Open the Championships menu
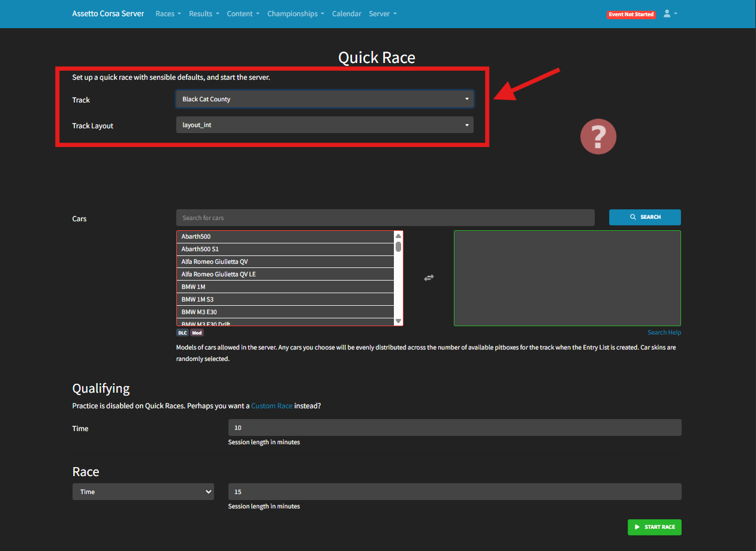The width and height of the screenshot is (756, 551). [296, 14]
